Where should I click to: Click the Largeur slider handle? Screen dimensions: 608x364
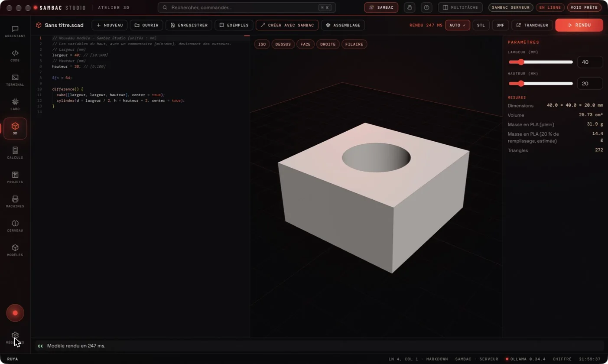(521, 62)
